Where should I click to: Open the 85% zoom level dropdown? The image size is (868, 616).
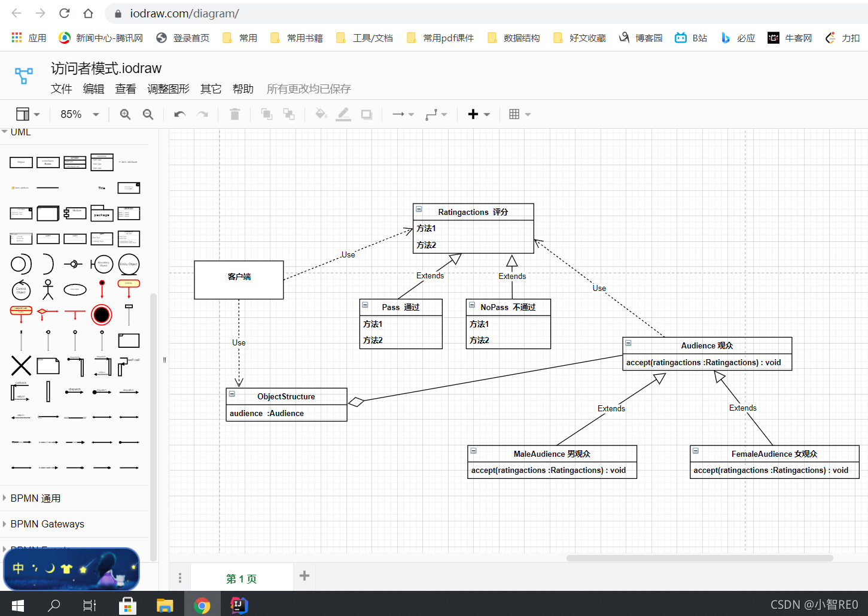[80, 114]
